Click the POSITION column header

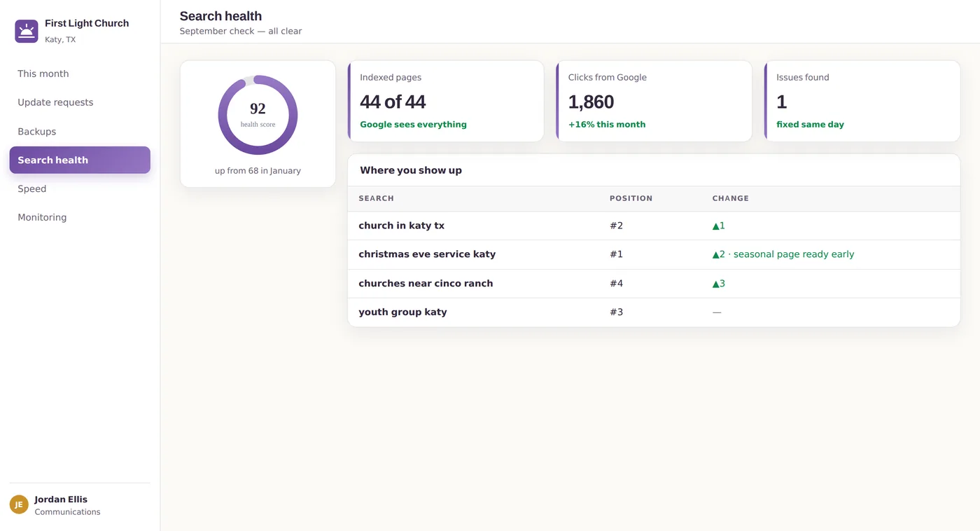pos(631,198)
